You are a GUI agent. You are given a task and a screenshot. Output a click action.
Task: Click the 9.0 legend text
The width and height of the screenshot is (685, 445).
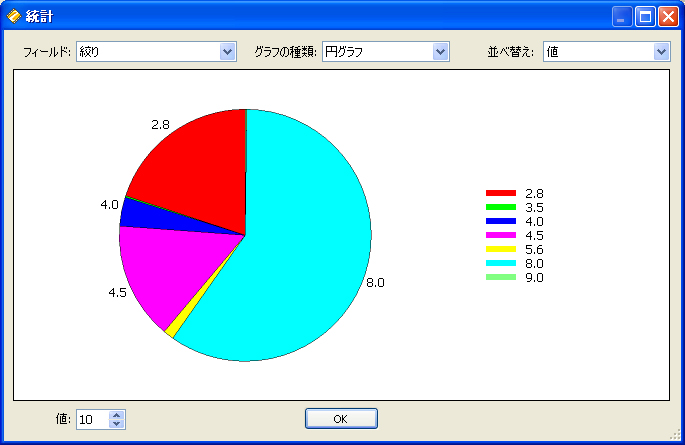click(534, 277)
